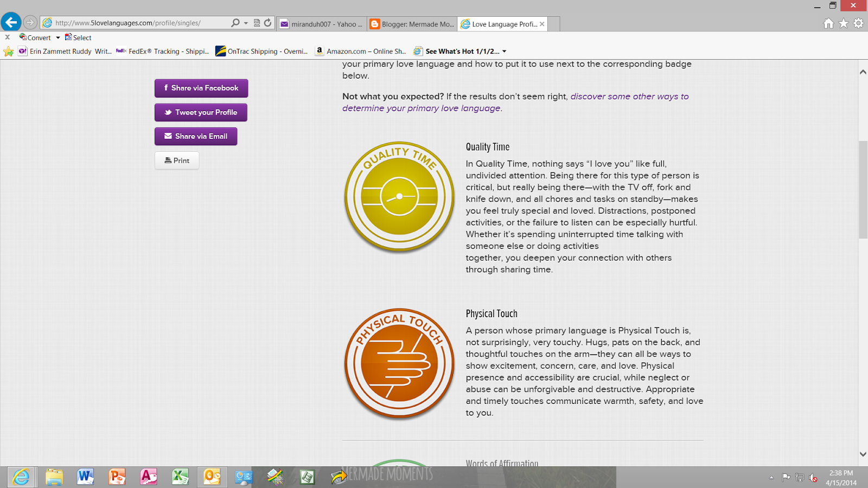Open the OnTrac Shipping favorite
The width and height of the screenshot is (868, 488).
tap(261, 52)
